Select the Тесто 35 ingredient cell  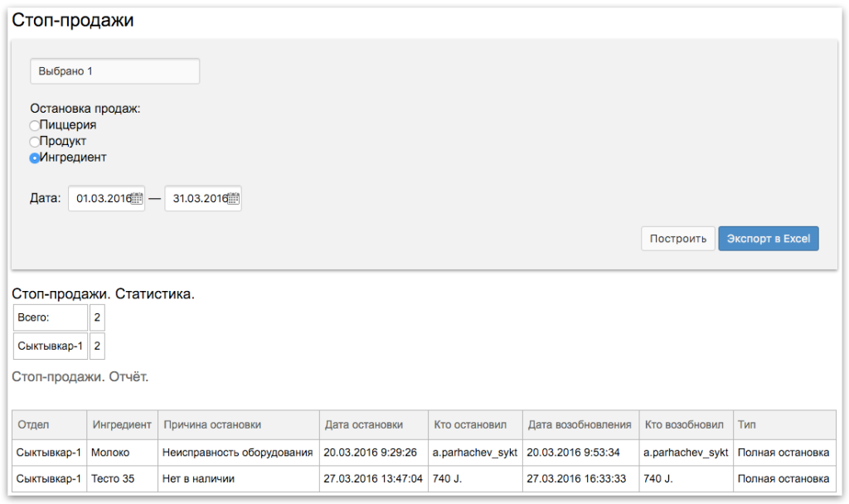coord(122,479)
